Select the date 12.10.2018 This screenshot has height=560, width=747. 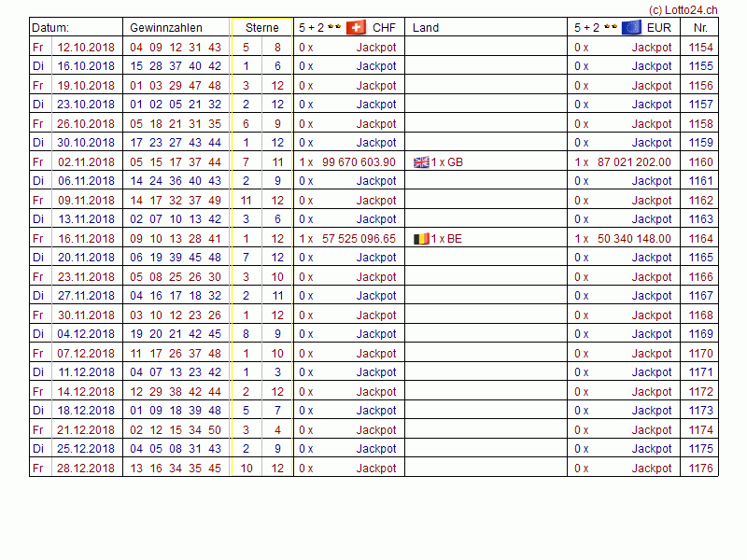point(86,48)
